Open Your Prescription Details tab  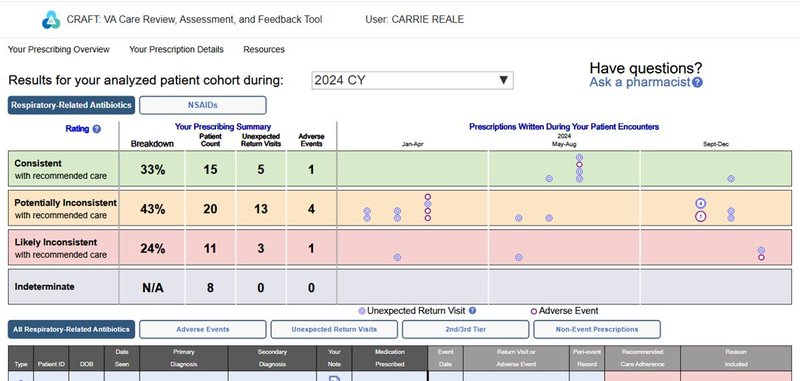[x=176, y=49]
